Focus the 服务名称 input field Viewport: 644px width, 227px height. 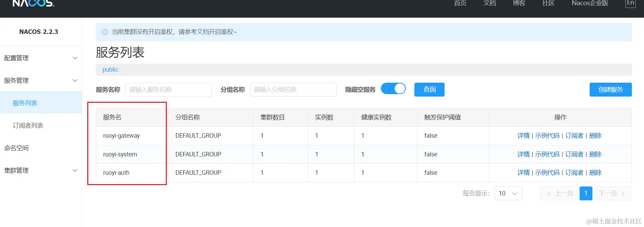169,90
